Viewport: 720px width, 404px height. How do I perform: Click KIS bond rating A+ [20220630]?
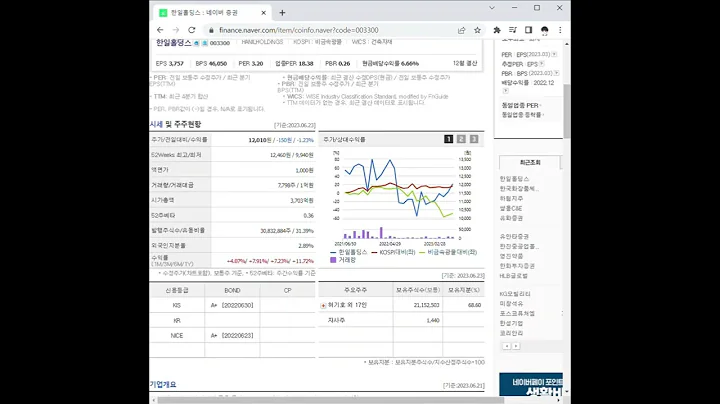pos(232,305)
